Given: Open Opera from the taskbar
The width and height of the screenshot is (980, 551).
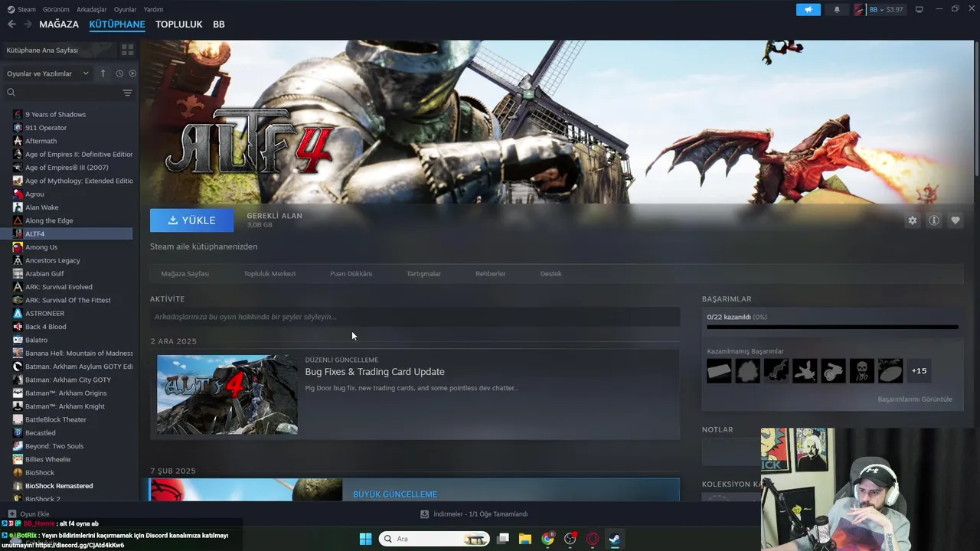Looking at the screenshot, I should click(x=592, y=539).
